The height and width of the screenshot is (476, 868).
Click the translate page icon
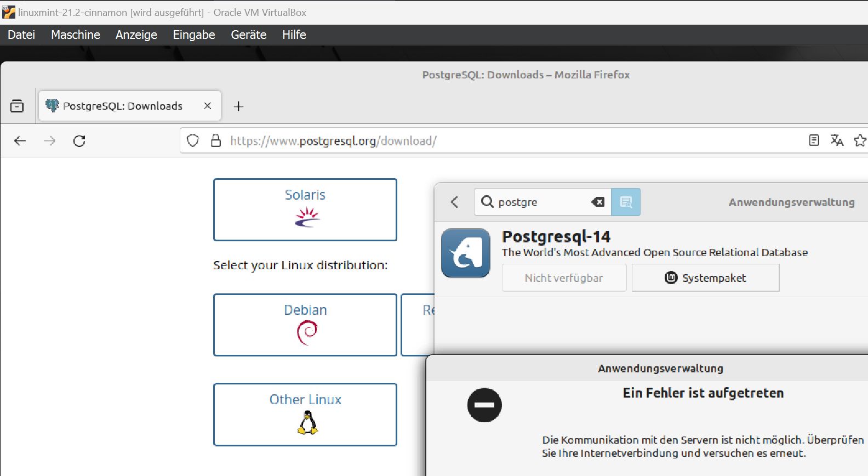pos(837,140)
